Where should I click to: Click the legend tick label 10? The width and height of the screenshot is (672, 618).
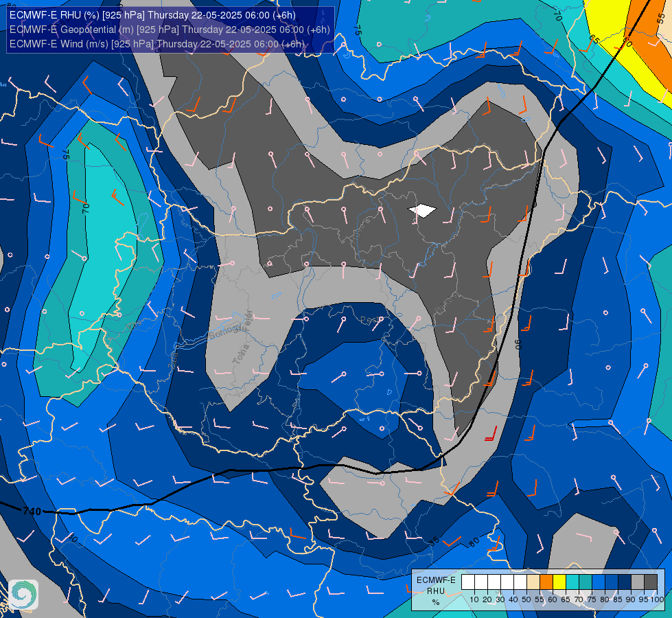(x=474, y=599)
